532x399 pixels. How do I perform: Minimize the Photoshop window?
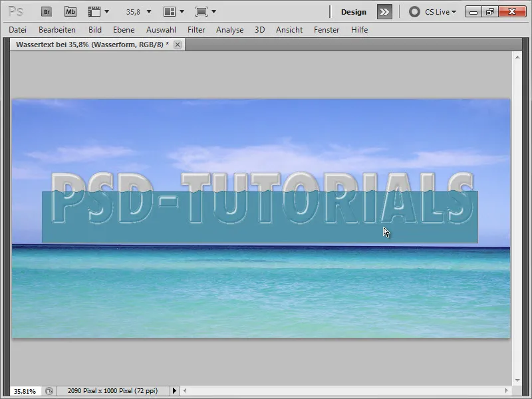click(x=473, y=12)
